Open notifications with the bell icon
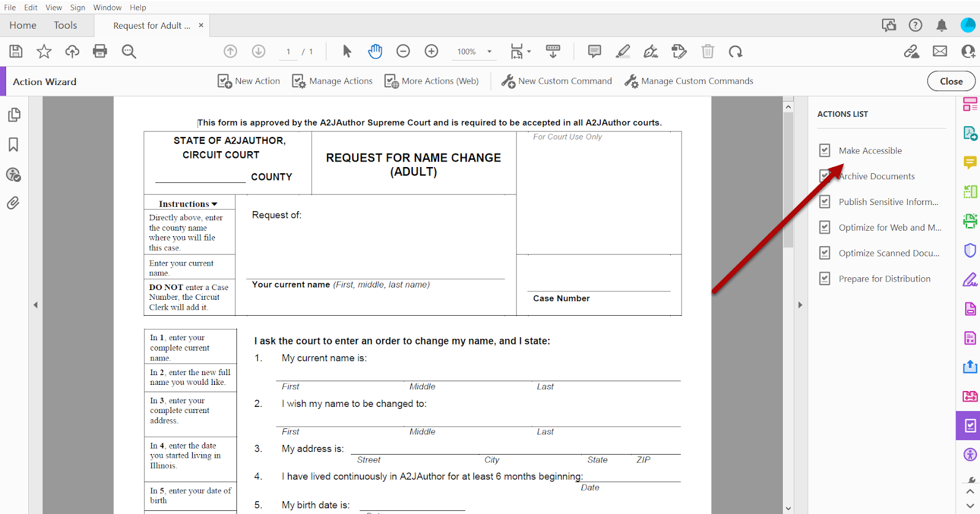The height and width of the screenshot is (514, 980). coord(941,25)
